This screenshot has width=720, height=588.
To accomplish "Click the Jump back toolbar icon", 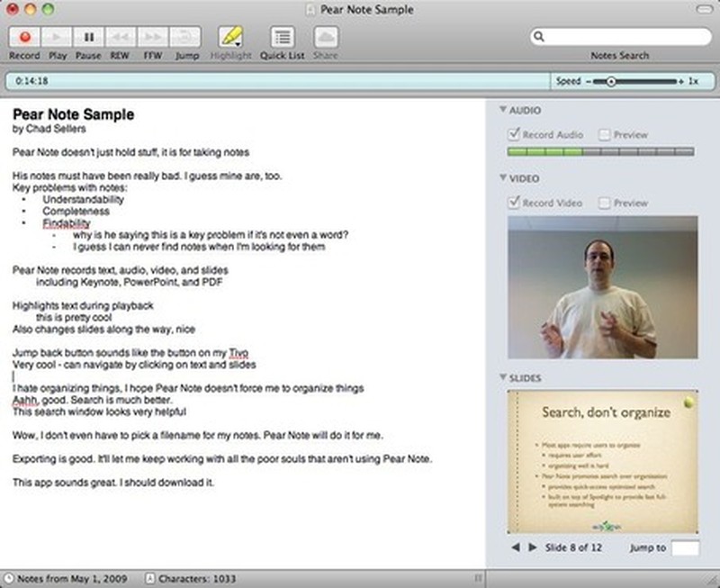I will pos(185,37).
